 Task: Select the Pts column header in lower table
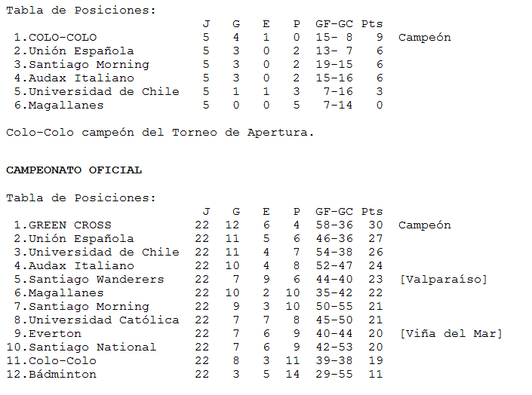[x=372, y=212]
